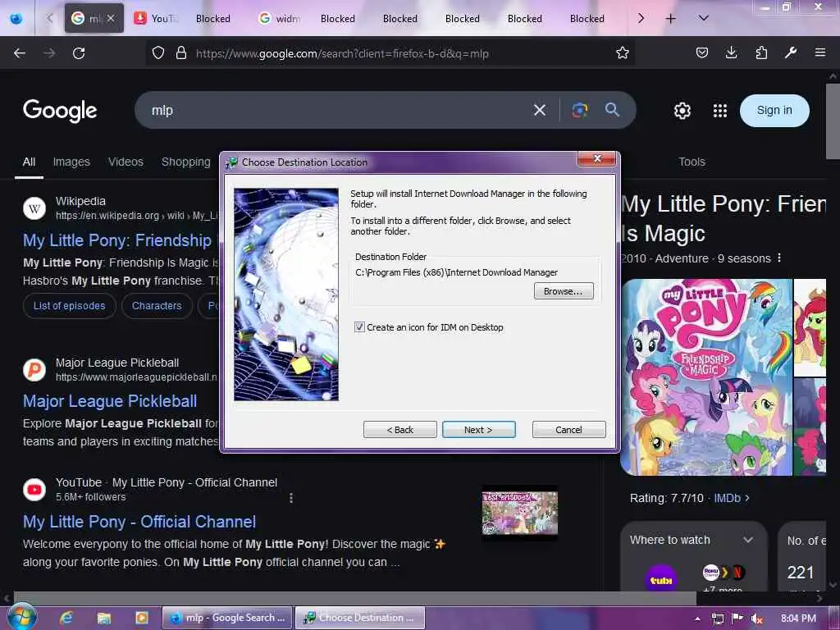Open the Major League Pickleball result
Viewport: 840px width, 630px height.
[x=110, y=401]
